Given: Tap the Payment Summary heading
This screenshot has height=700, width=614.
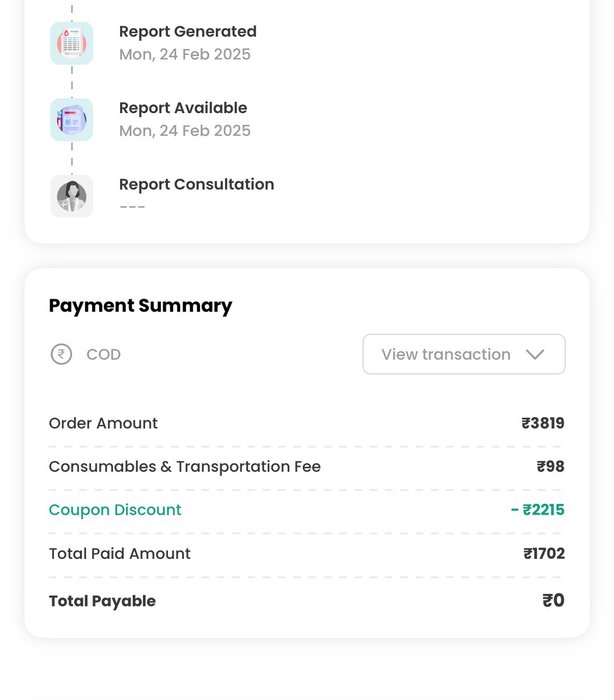Looking at the screenshot, I should 140,306.
